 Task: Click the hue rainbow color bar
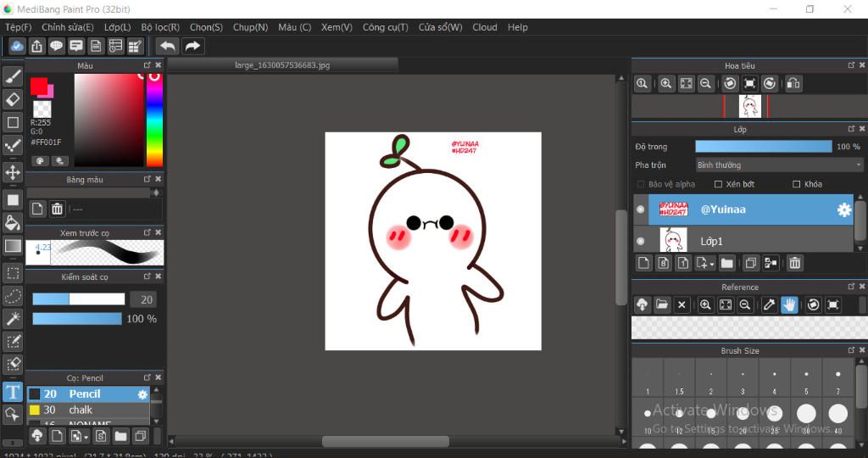point(154,119)
